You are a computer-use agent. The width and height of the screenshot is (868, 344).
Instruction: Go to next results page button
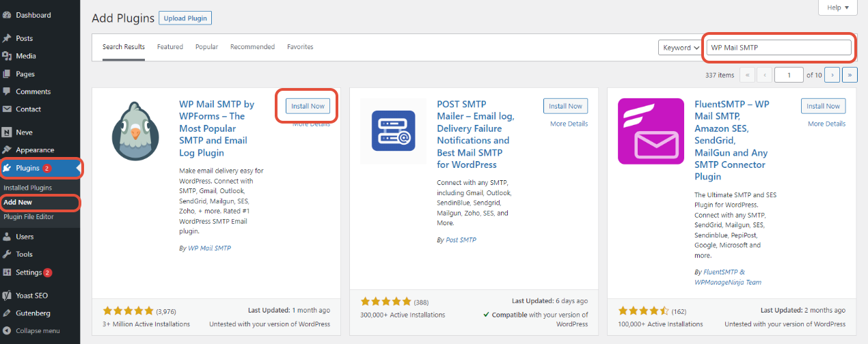(x=832, y=75)
